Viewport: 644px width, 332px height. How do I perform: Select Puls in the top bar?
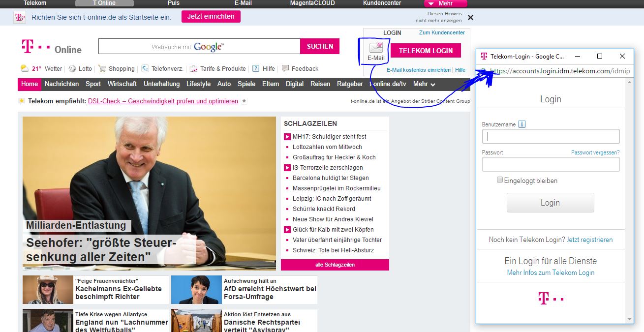pyautogui.click(x=174, y=3)
